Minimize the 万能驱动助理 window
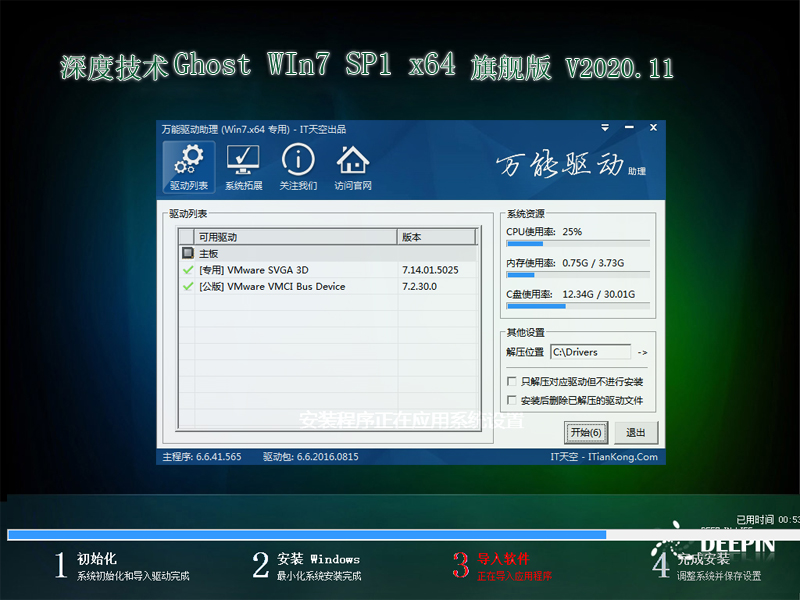Image resolution: width=800 pixels, height=600 pixels. (629, 128)
